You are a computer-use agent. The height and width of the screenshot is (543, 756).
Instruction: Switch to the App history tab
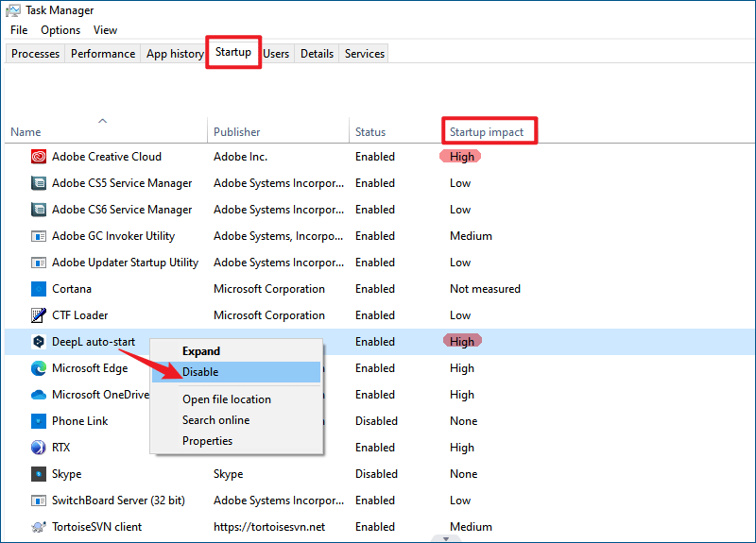(175, 54)
